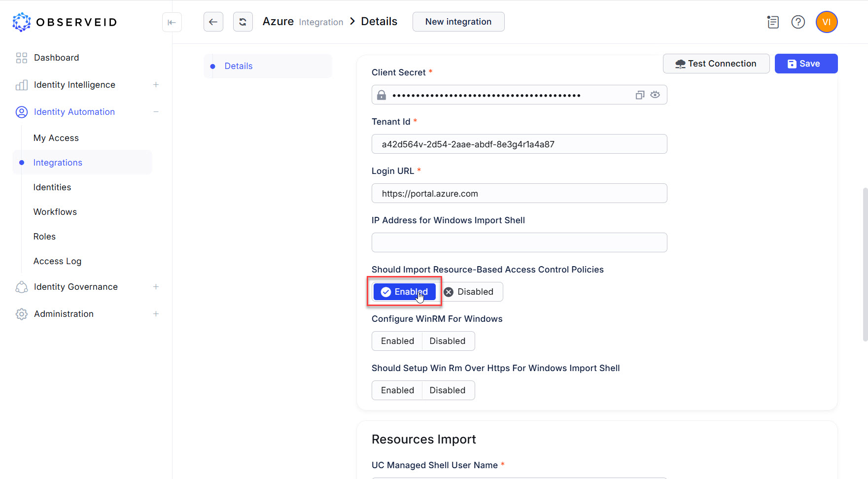Screen dimensions: 868x479
Task: Save the Azure integration settings
Action: coord(805,64)
